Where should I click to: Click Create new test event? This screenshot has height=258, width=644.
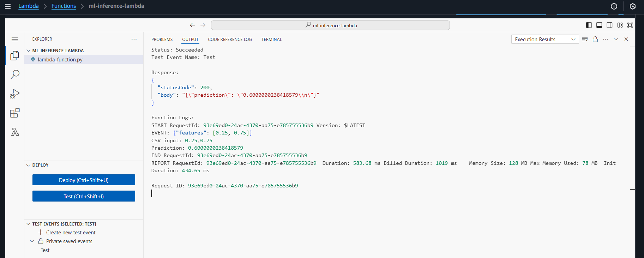[71, 233]
